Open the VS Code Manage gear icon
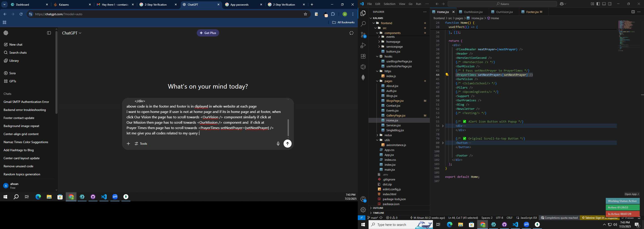 click(363, 210)
